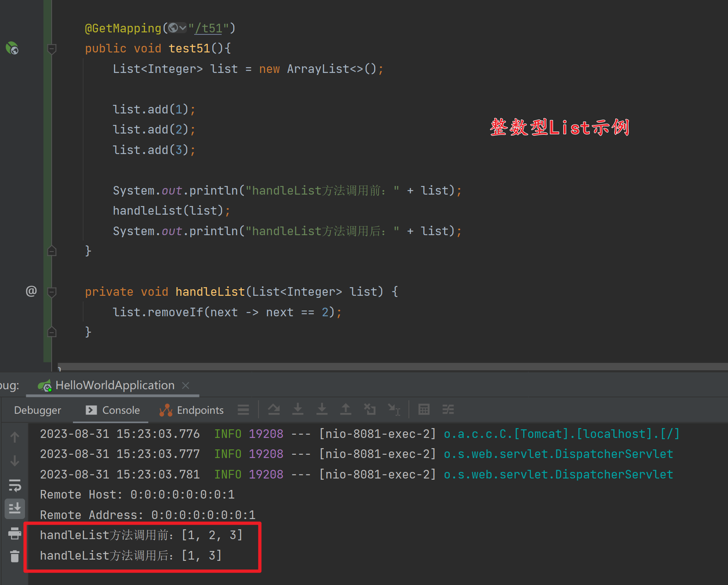This screenshot has height=585, width=728.
Task: Toggle soft-wrap in the console
Action: pos(15,485)
